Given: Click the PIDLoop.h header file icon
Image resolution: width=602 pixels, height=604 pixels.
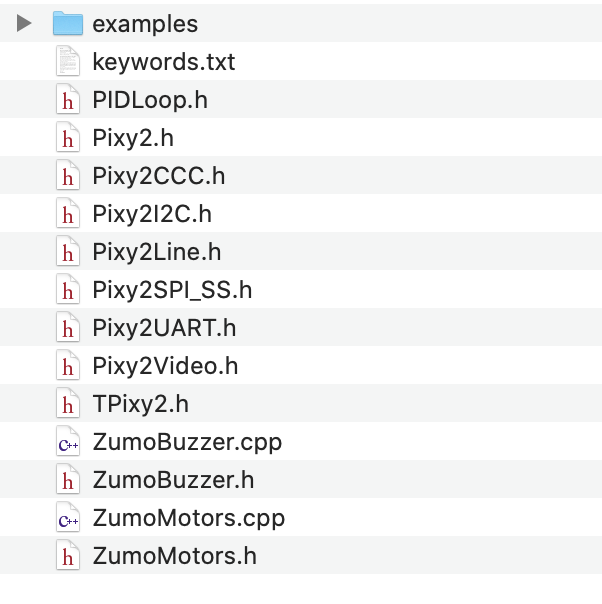Looking at the screenshot, I should (x=67, y=100).
